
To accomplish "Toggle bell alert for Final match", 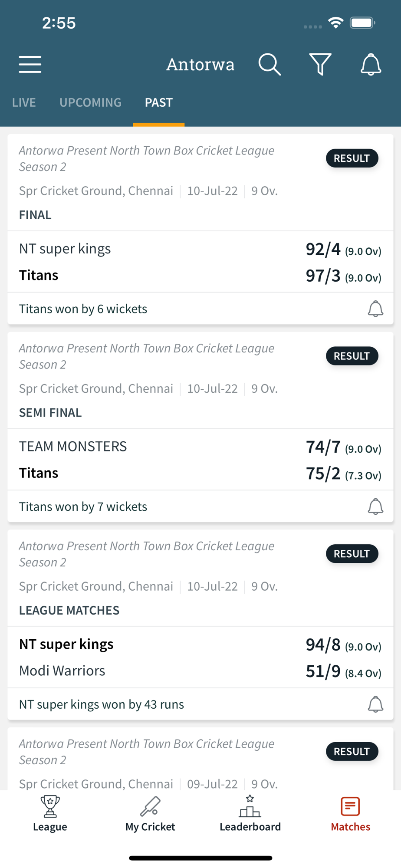I will pyautogui.click(x=375, y=309).
